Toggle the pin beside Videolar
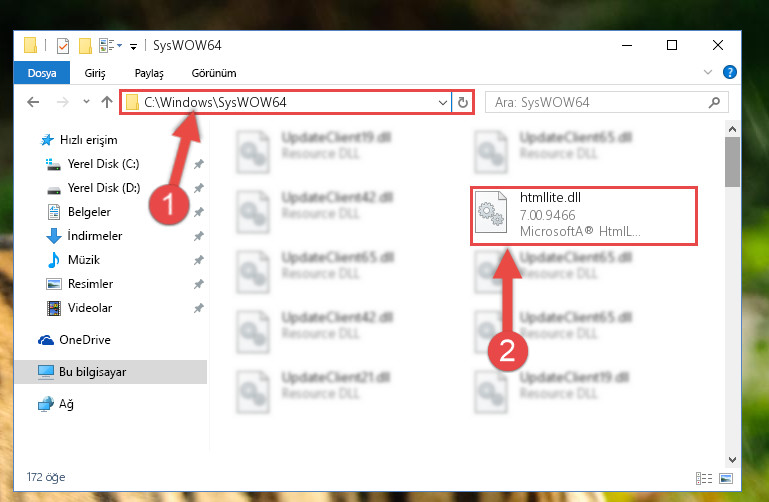 pos(199,308)
